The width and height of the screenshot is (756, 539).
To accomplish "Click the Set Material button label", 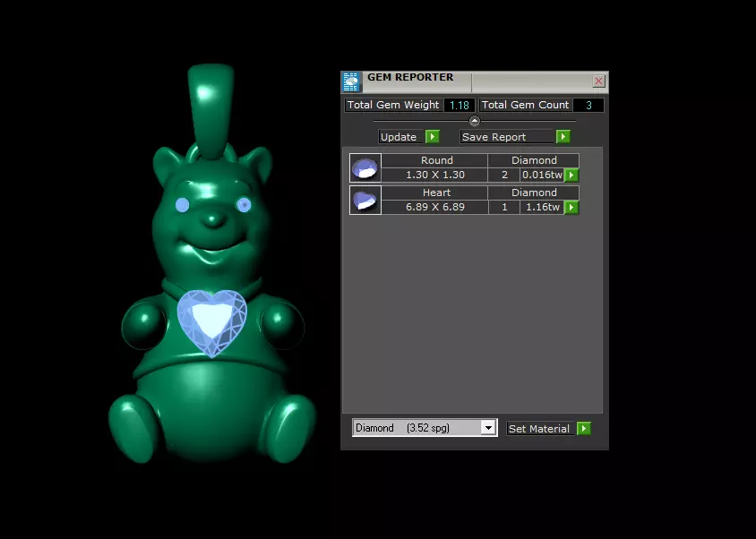I will point(539,429).
